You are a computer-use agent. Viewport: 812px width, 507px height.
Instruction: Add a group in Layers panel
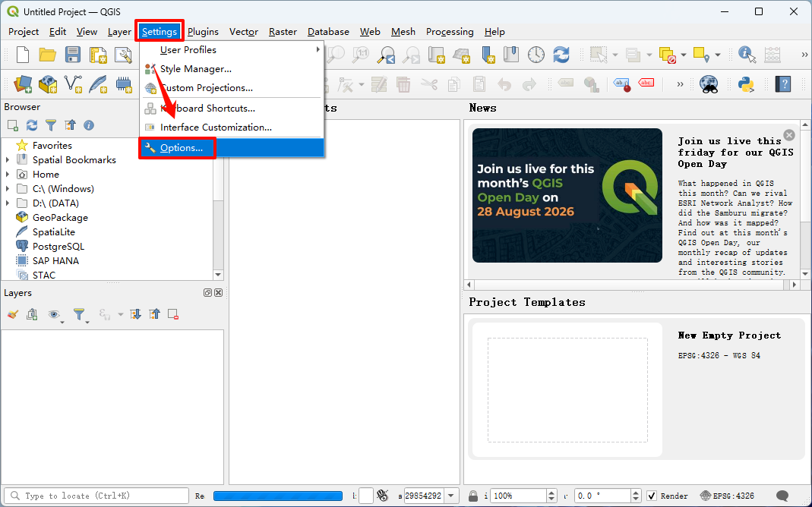click(x=32, y=314)
